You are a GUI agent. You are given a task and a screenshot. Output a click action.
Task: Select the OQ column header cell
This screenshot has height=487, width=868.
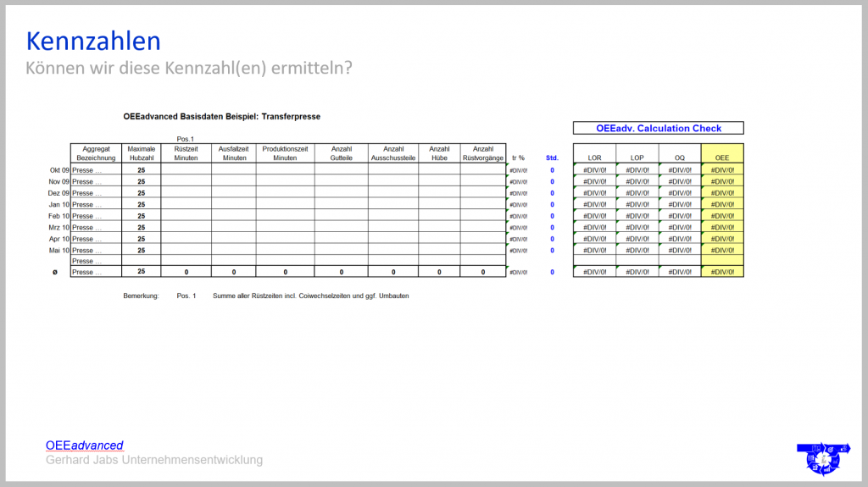tap(680, 158)
